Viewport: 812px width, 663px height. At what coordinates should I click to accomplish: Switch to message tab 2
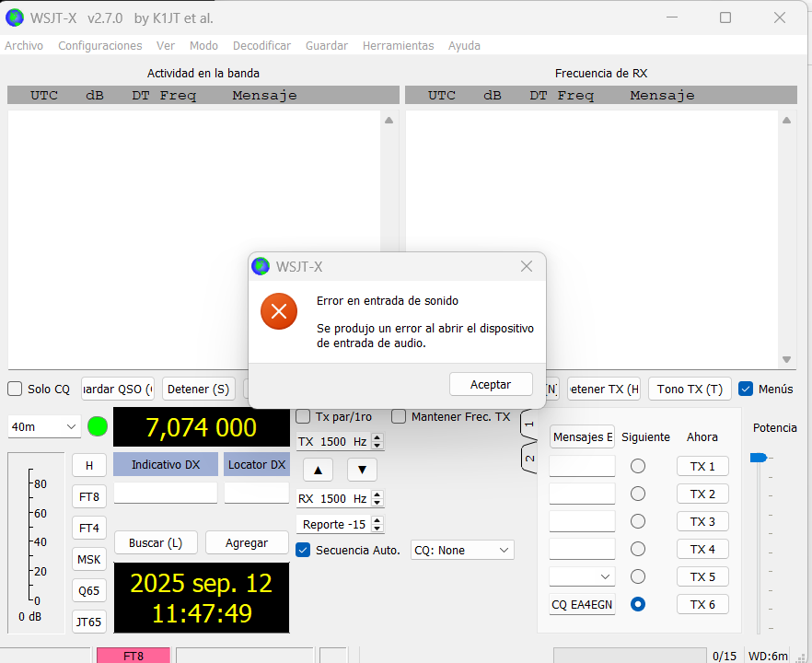click(x=528, y=459)
